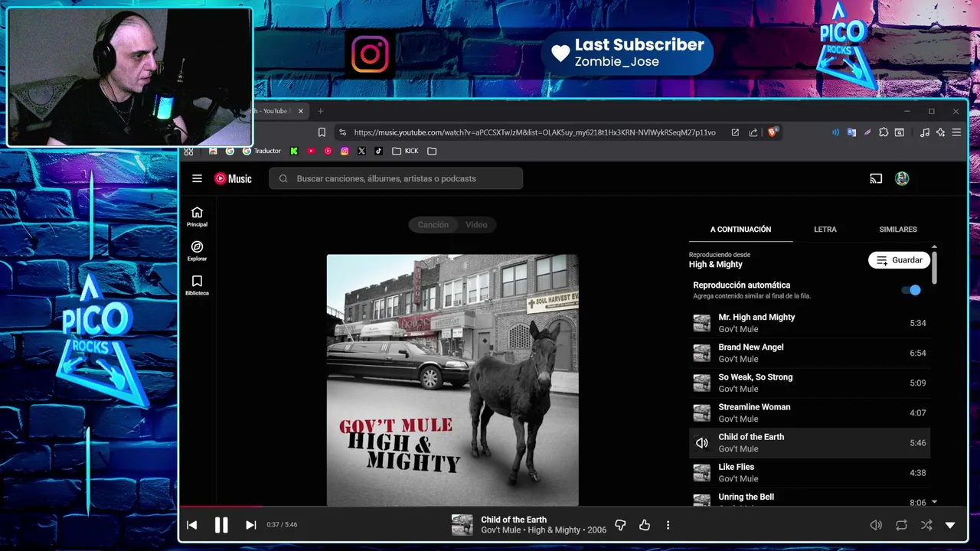Bookmark this page icon in toolbar
This screenshot has width=980, height=551.
tap(322, 132)
